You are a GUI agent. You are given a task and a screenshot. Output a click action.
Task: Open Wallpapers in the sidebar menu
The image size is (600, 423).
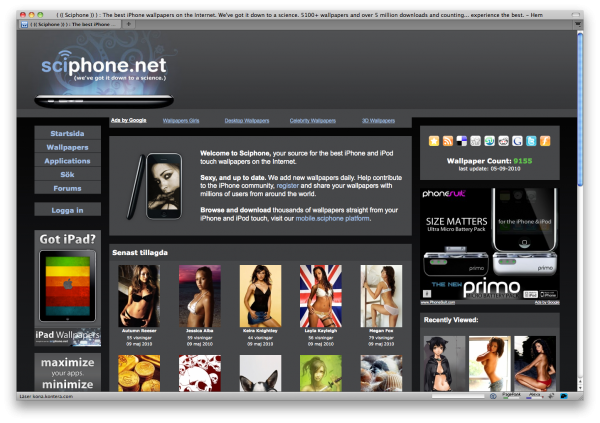pos(67,147)
